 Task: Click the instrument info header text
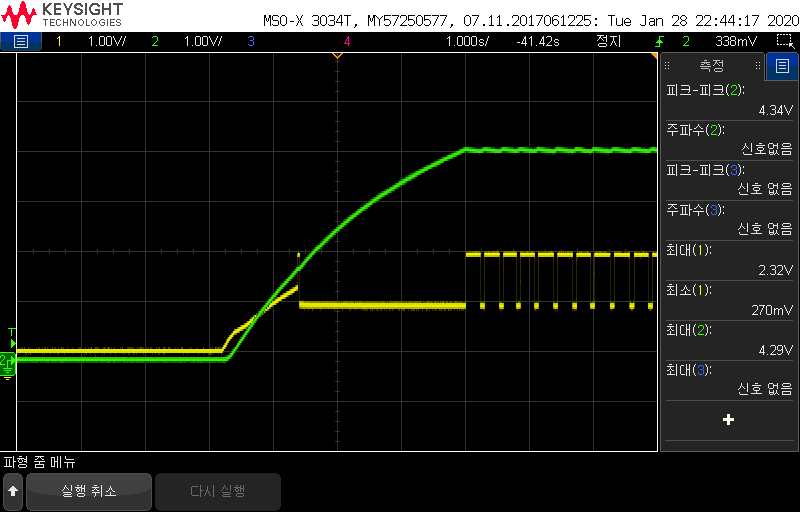pyautogui.click(x=531, y=21)
